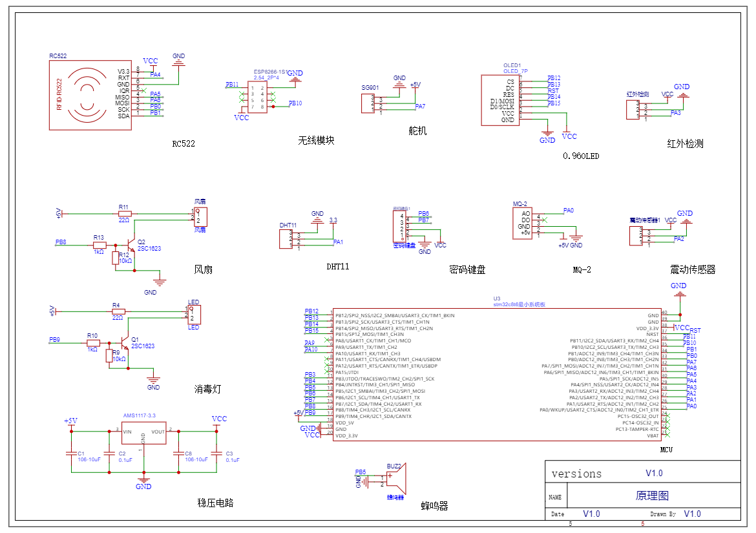Click the MCU caption below the chip
This screenshot has width=756, height=533.
pyautogui.click(x=666, y=450)
